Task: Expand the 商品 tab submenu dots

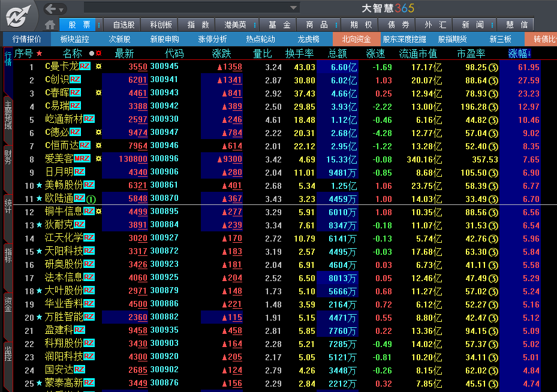Action: (x=336, y=25)
